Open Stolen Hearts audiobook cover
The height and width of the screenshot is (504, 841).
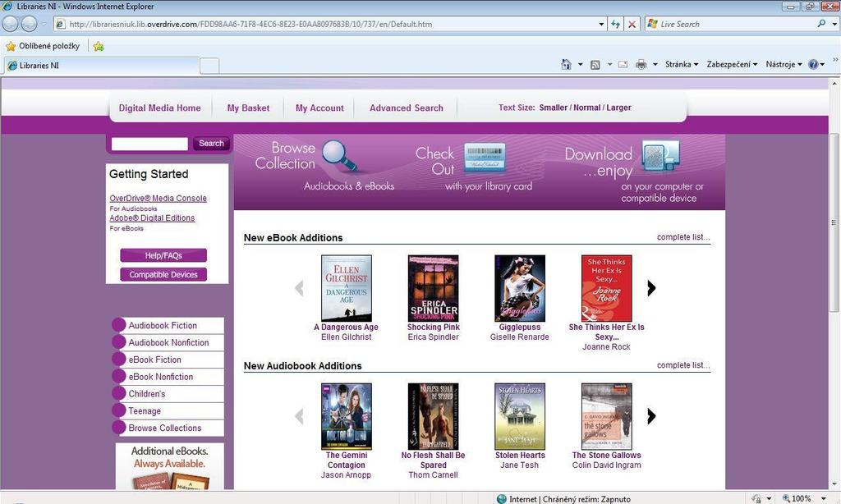coord(520,417)
